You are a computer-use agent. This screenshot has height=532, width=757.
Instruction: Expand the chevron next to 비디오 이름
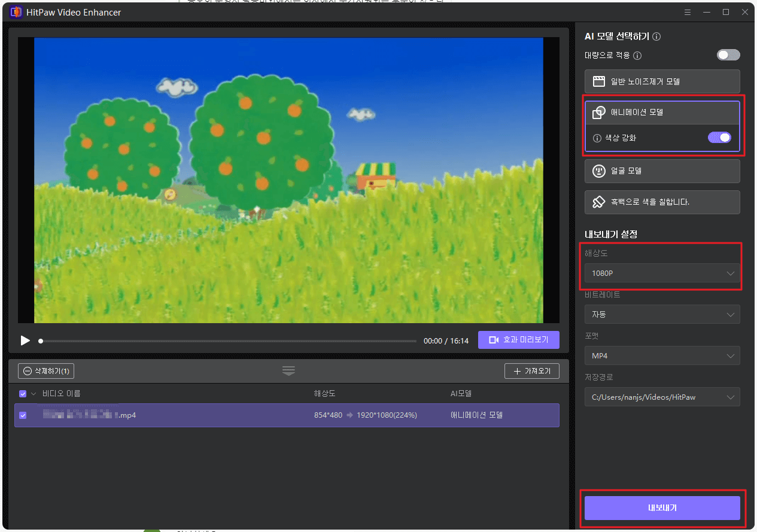click(x=34, y=394)
